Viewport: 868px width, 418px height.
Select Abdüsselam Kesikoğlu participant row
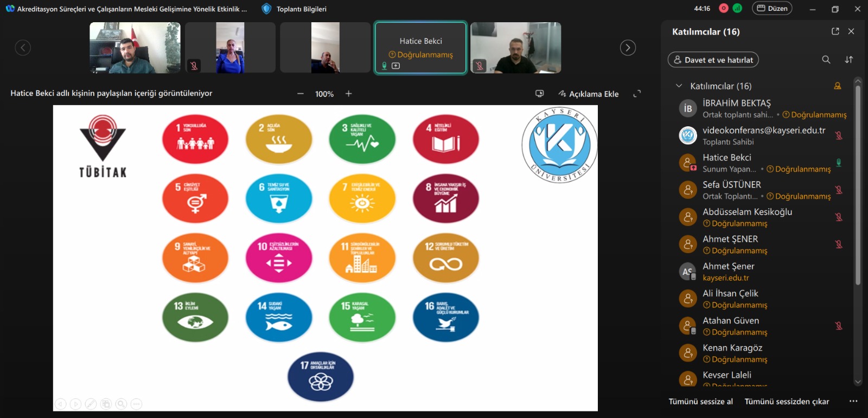click(x=762, y=217)
